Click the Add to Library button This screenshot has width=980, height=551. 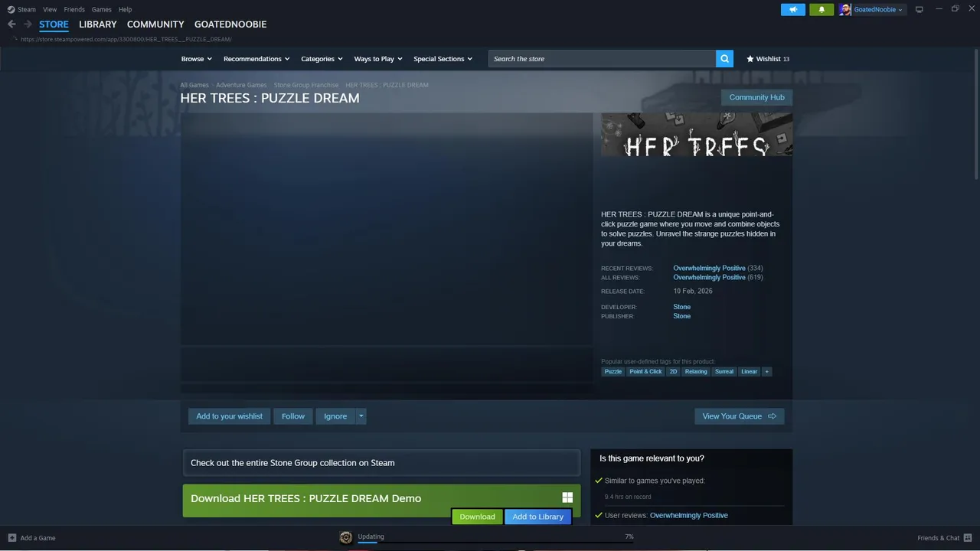coord(537,517)
